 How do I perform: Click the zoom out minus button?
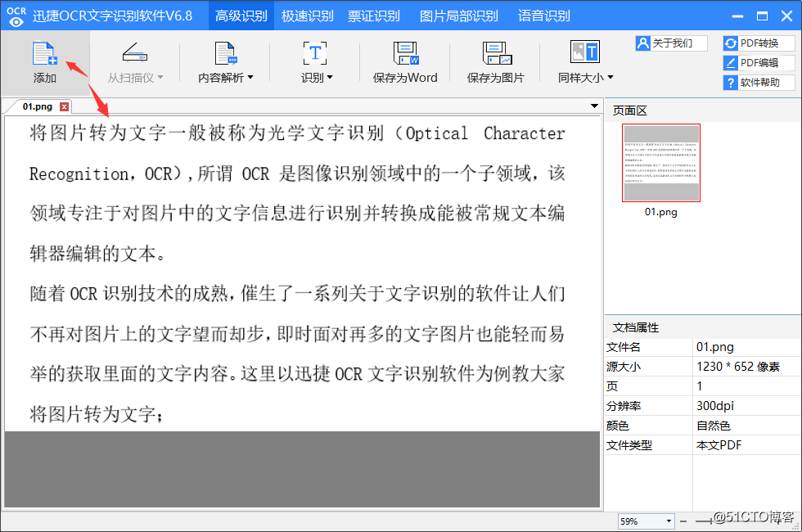pyautogui.click(x=683, y=521)
